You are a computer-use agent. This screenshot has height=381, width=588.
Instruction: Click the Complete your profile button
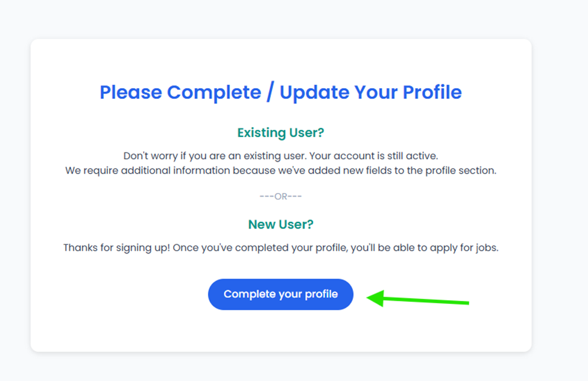click(x=280, y=294)
